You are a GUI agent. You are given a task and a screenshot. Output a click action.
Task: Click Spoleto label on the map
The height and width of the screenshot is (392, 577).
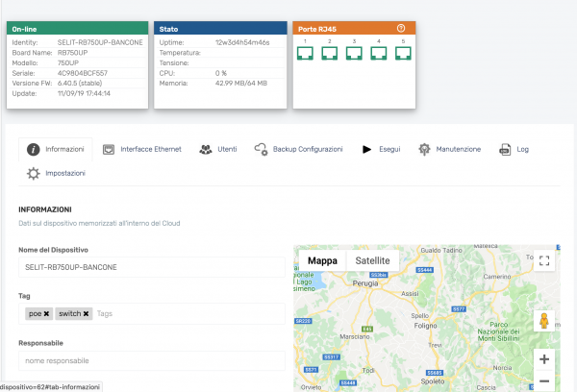coord(432,381)
